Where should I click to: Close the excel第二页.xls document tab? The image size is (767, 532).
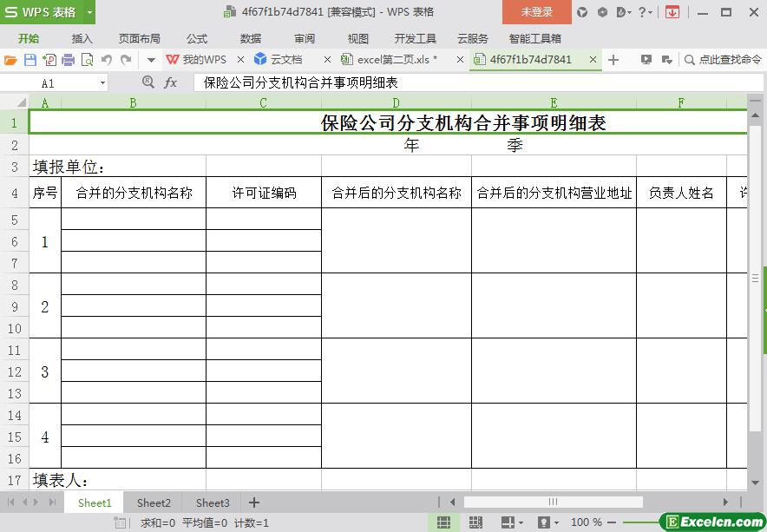456,60
